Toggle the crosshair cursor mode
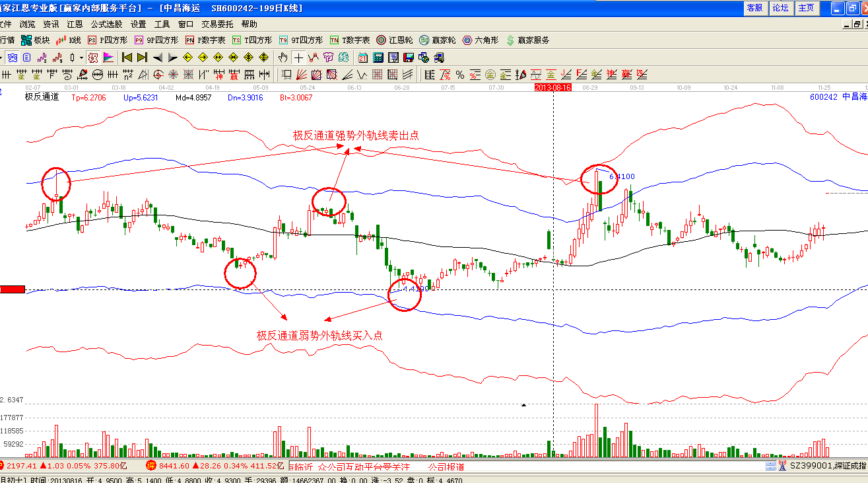This screenshot has height=483, width=868. (x=299, y=57)
